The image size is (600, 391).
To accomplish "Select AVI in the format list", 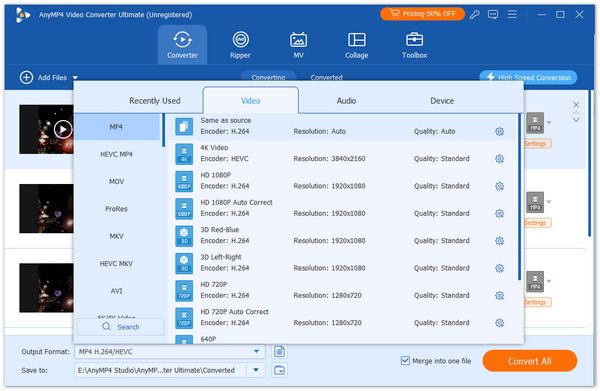I will coord(117,291).
